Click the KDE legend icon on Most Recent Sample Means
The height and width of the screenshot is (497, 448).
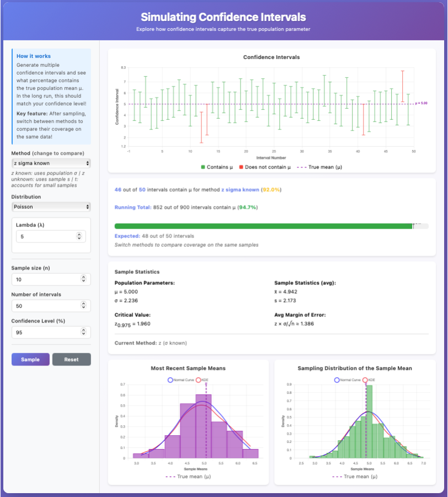coord(199,380)
